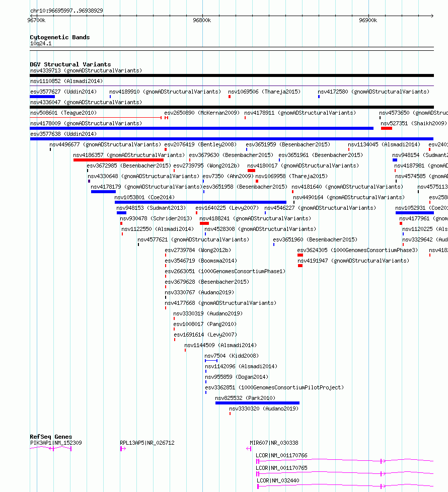This screenshot has width=448, height=492.
Task: Open esv3651959 (Besenbacher2015) variant
Action: point(288,145)
